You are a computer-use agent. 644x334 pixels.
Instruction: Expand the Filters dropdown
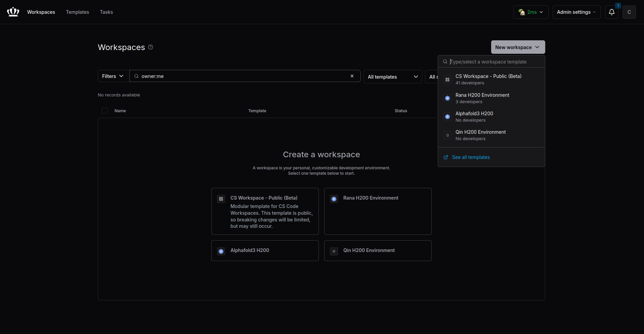(x=113, y=76)
